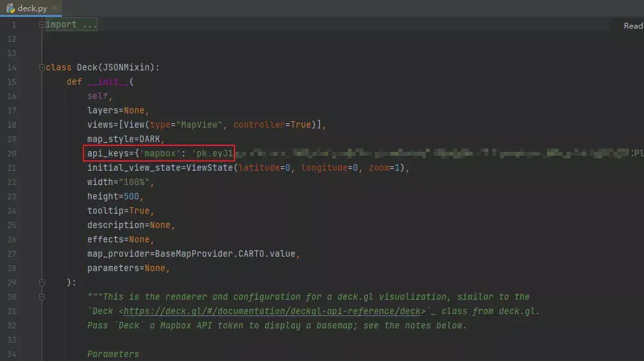
Task: Click 'width="100%",' on line 22
Action: click(120, 182)
